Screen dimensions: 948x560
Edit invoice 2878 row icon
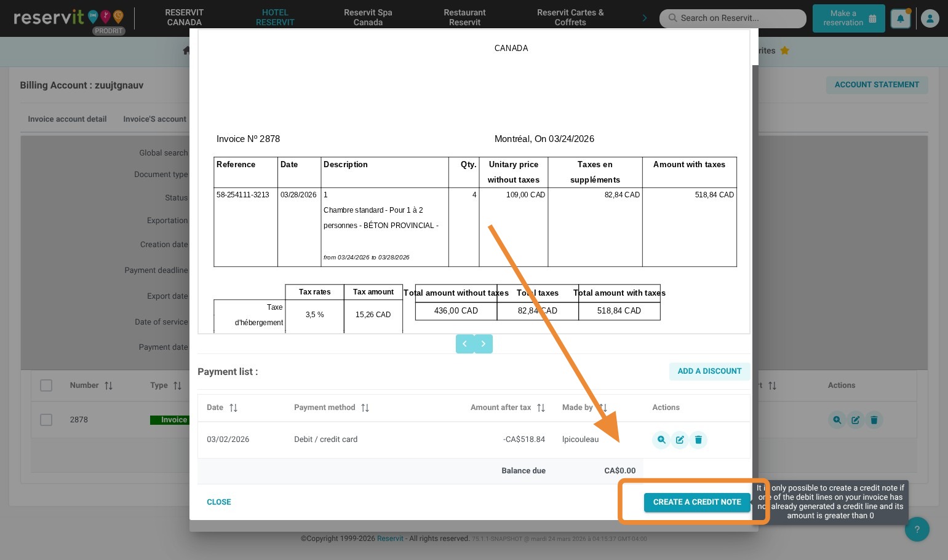855,420
